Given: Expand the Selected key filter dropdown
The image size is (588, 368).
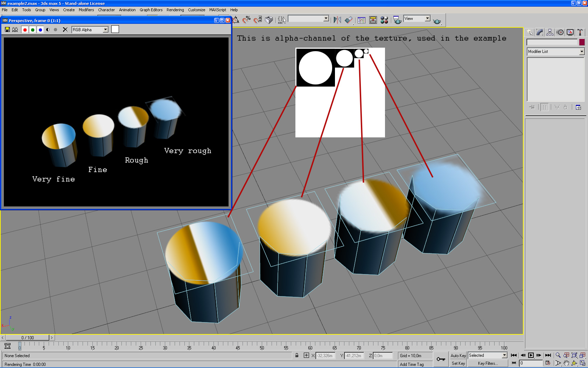Looking at the screenshot, I should tap(504, 355).
